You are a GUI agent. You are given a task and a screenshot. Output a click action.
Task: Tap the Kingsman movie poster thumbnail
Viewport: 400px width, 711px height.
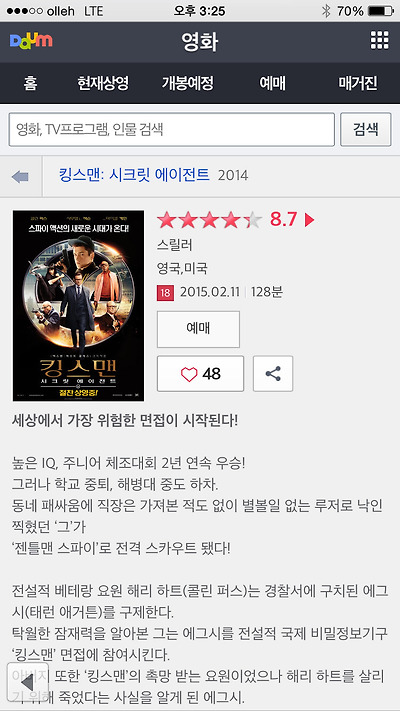78,306
